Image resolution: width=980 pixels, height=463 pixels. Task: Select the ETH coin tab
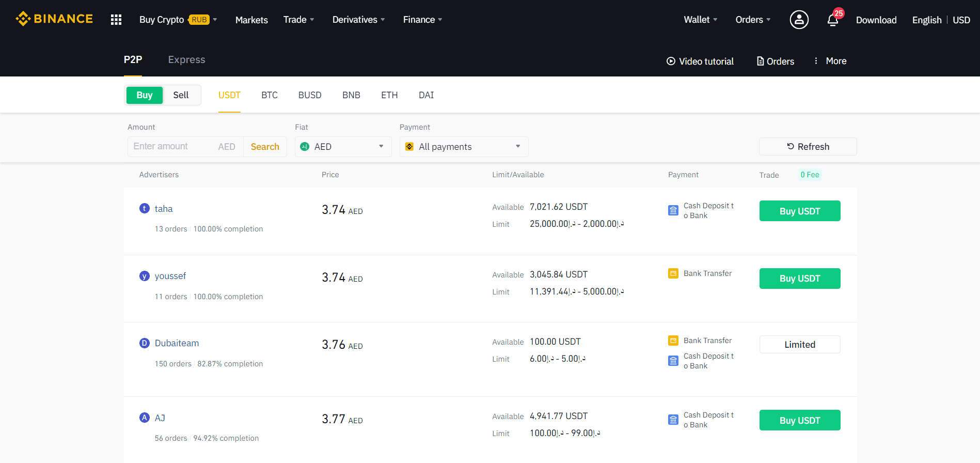[x=389, y=95]
